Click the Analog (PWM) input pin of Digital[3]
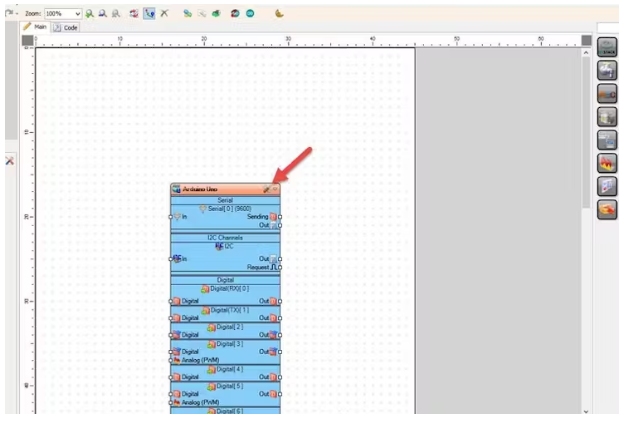Viewport: 627px width, 424px height. click(171, 359)
